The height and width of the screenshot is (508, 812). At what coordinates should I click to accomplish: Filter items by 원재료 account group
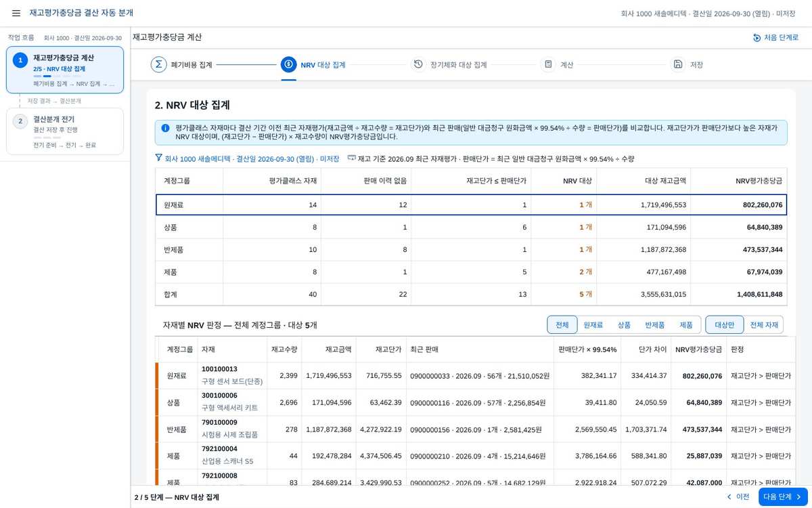pyautogui.click(x=593, y=325)
